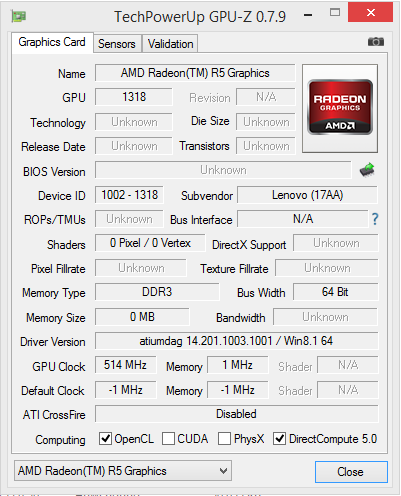Click the GPU-Z app icon in title bar
This screenshot has height=496, width=401.
point(19,16)
